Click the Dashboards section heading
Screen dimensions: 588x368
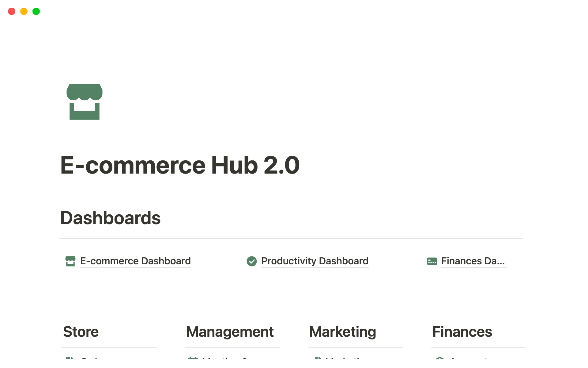pyautogui.click(x=111, y=218)
